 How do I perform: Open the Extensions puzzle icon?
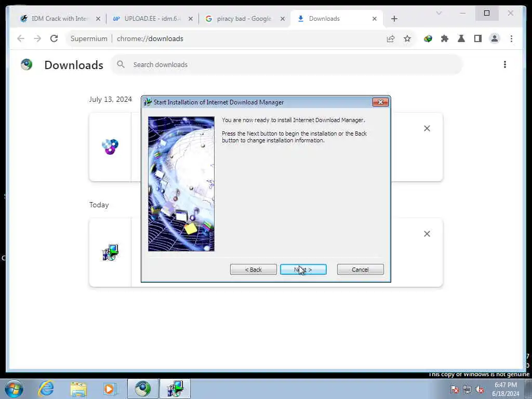[x=445, y=38]
